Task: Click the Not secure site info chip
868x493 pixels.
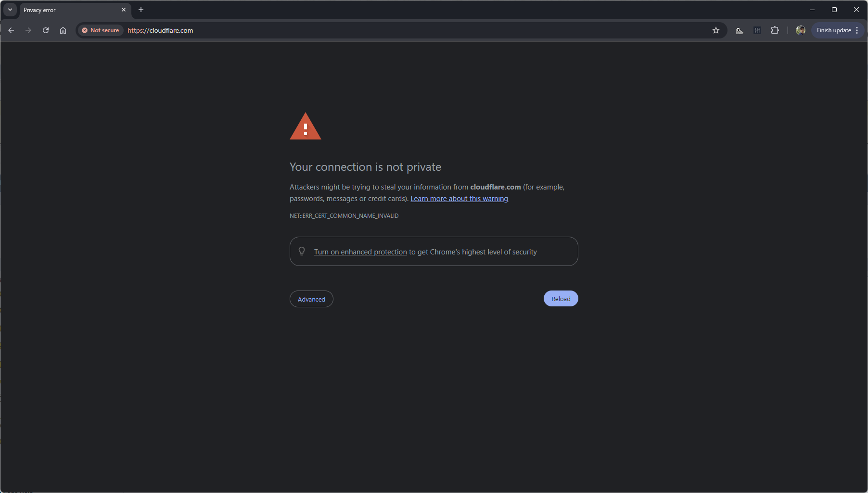Action: click(101, 30)
